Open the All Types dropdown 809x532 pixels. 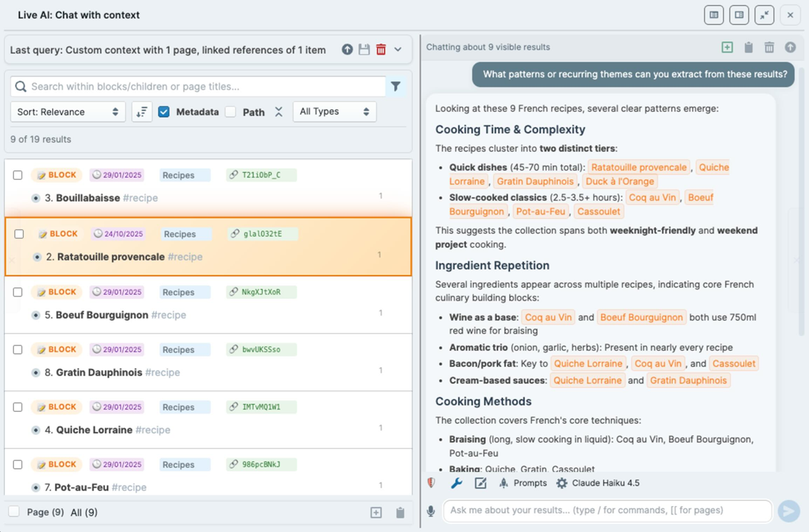coord(334,112)
